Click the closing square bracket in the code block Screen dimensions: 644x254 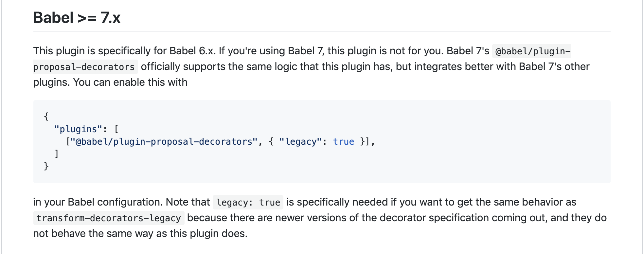(x=57, y=154)
